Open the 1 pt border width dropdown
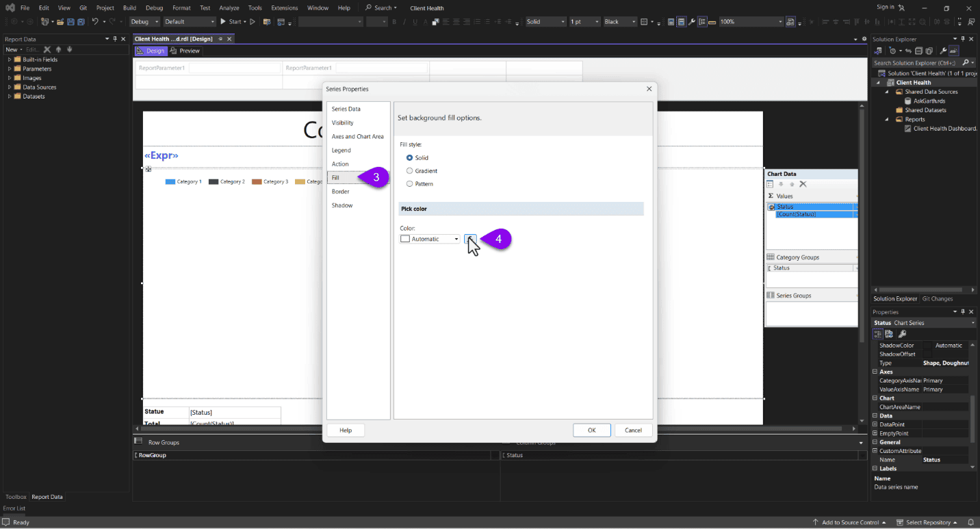 [x=584, y=22]
